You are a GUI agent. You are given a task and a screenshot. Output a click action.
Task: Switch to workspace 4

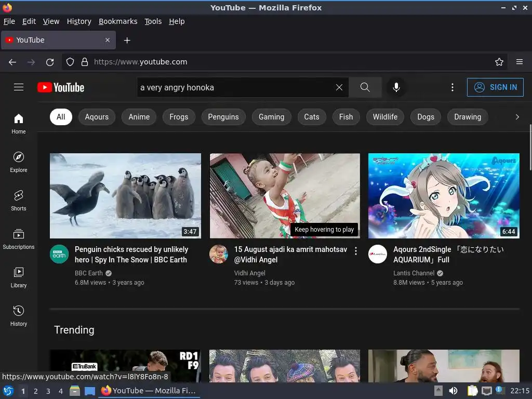tap(61, 391)
